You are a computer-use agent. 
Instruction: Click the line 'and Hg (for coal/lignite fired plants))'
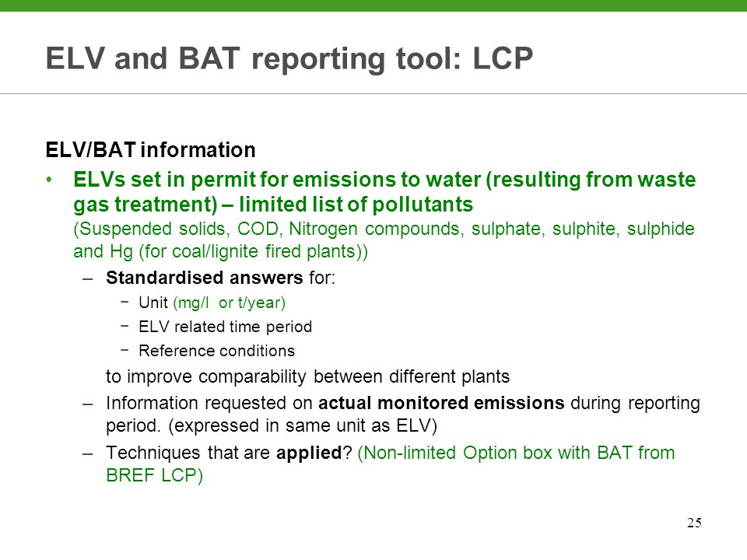click(220, 251)
